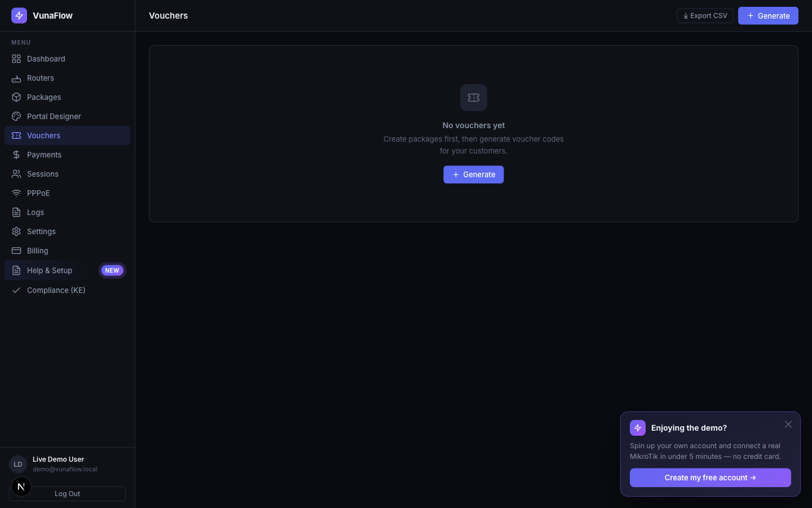Open Portal Designer via palette icon
Screen dimensions: 812x508
(x=16, y=116)
